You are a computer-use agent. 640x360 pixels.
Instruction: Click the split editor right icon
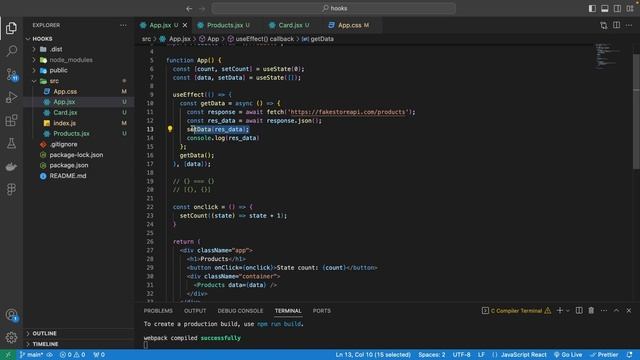[x=616, y=25]
